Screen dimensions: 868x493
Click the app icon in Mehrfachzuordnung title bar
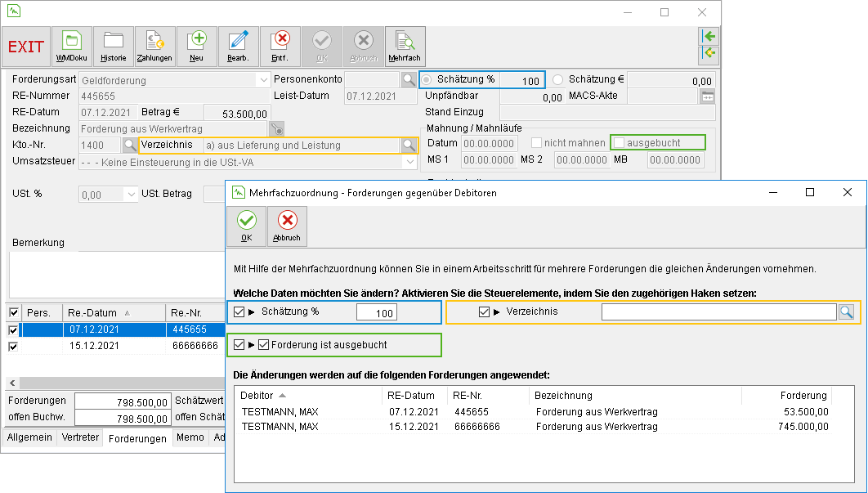coord(238,192)
